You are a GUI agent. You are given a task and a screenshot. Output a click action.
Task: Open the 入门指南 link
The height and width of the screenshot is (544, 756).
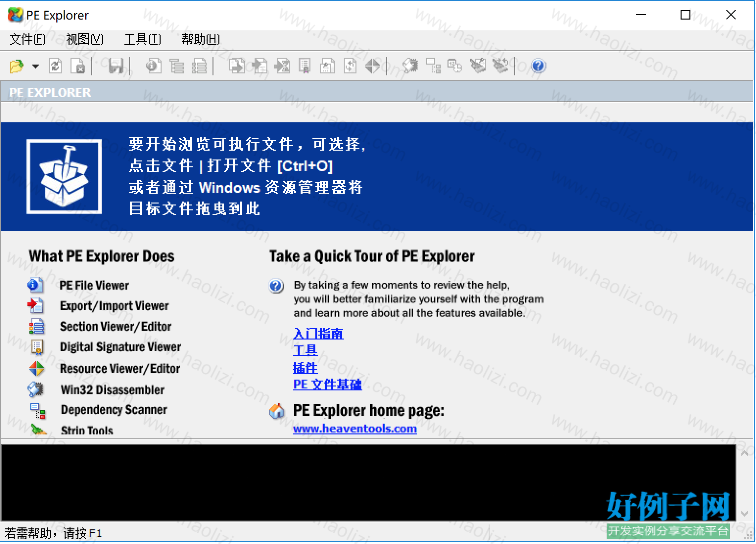[x=318, y=334]
